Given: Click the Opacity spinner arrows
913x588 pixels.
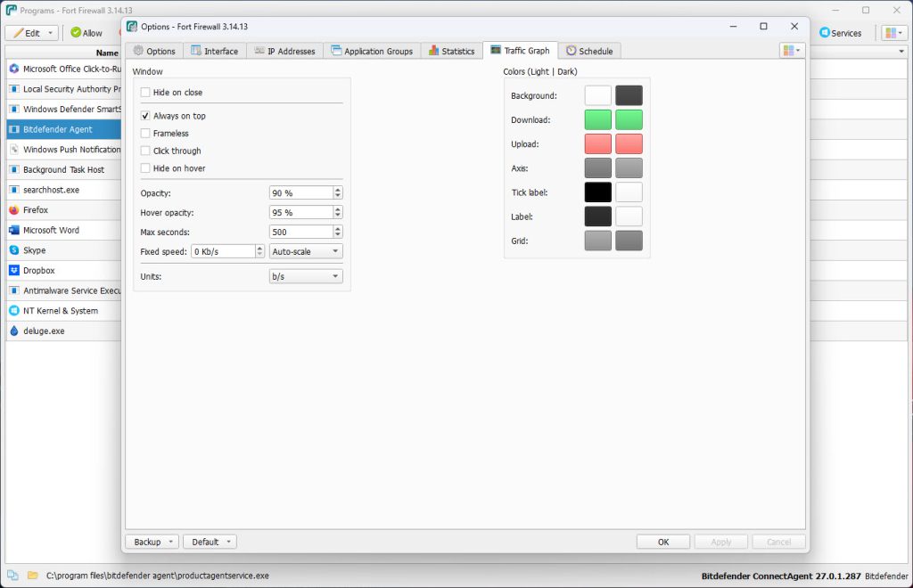Looking at the screenshot, I should tap(338, 192).
